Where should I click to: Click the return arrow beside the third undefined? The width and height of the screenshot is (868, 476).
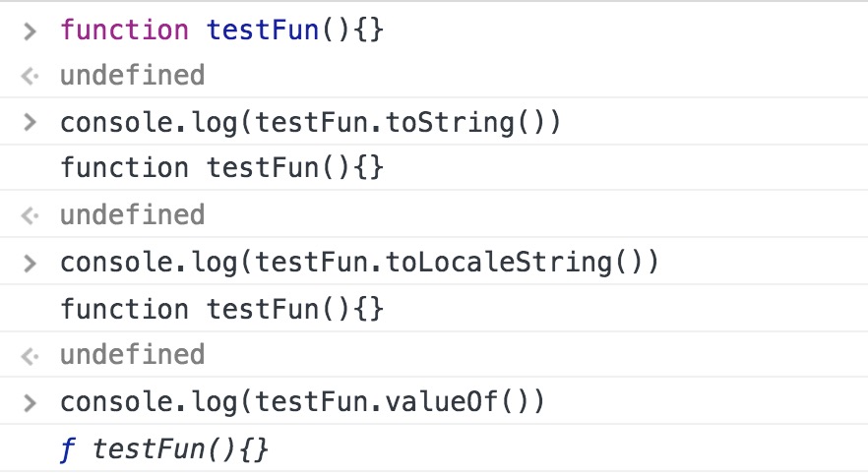[x=31, y=355]
